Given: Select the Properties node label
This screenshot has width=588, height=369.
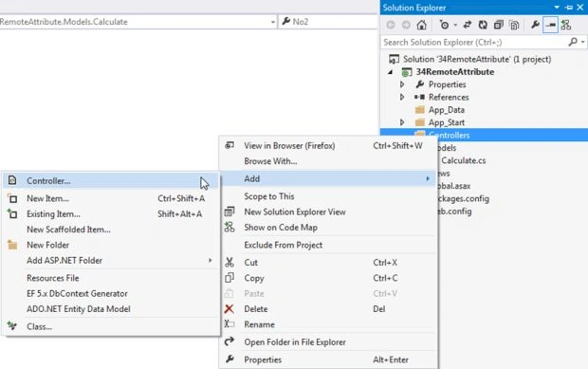Looking at the screenshot, I should pyautogui.click(x=447, y=84).
